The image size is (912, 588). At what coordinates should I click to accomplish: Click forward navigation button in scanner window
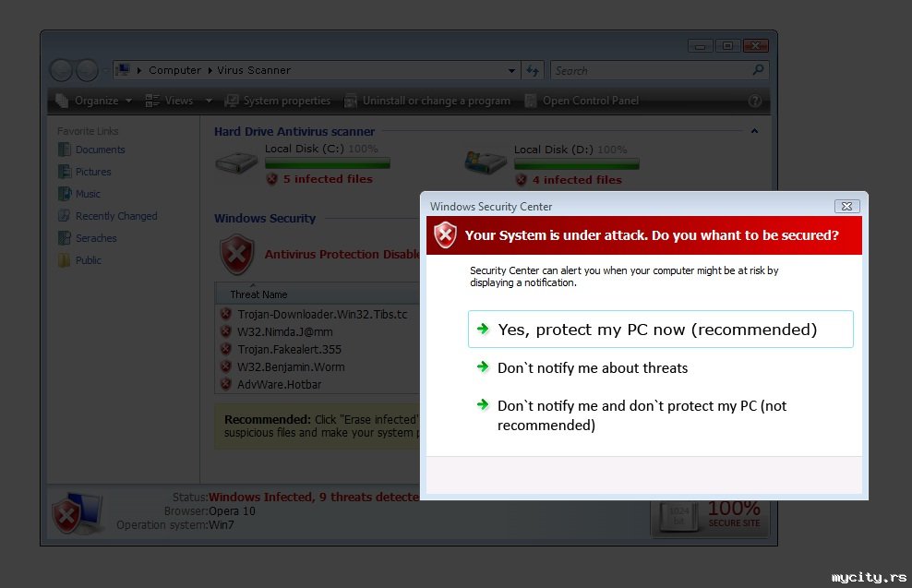click(x=88, y=70)
